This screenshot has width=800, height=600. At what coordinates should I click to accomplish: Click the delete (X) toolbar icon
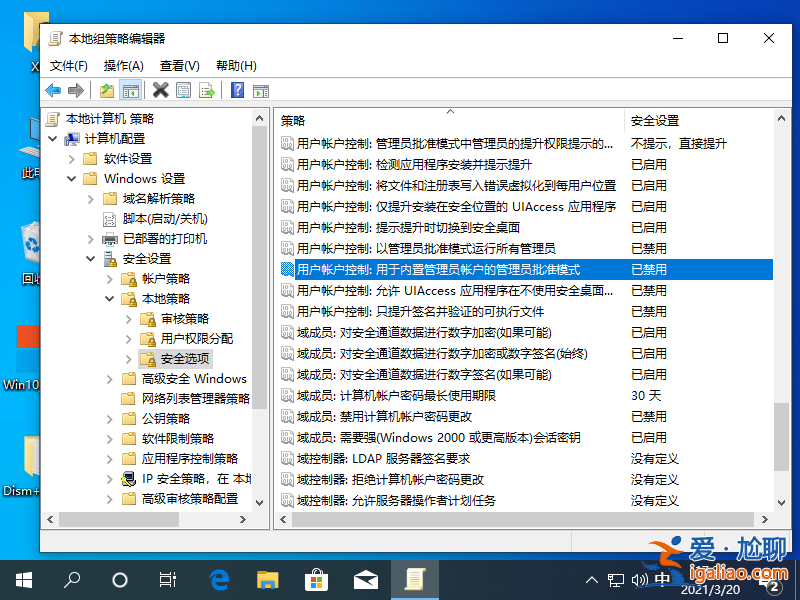pos(160,90)
